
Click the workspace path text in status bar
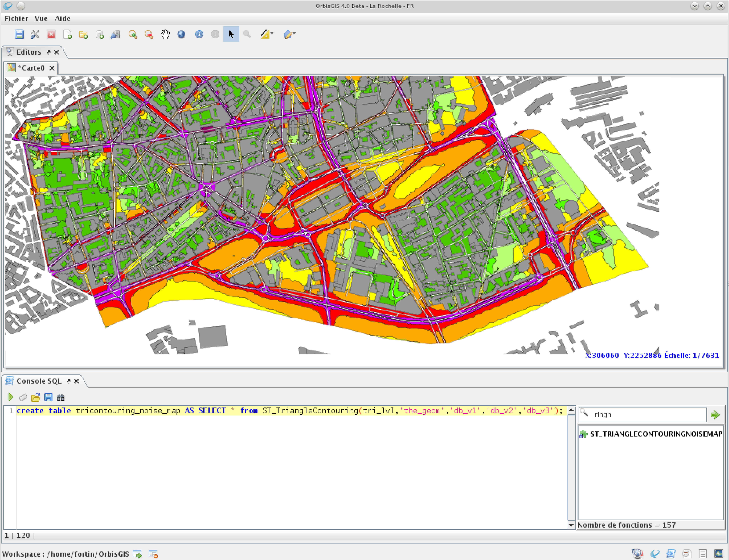(x=66, y=554)
